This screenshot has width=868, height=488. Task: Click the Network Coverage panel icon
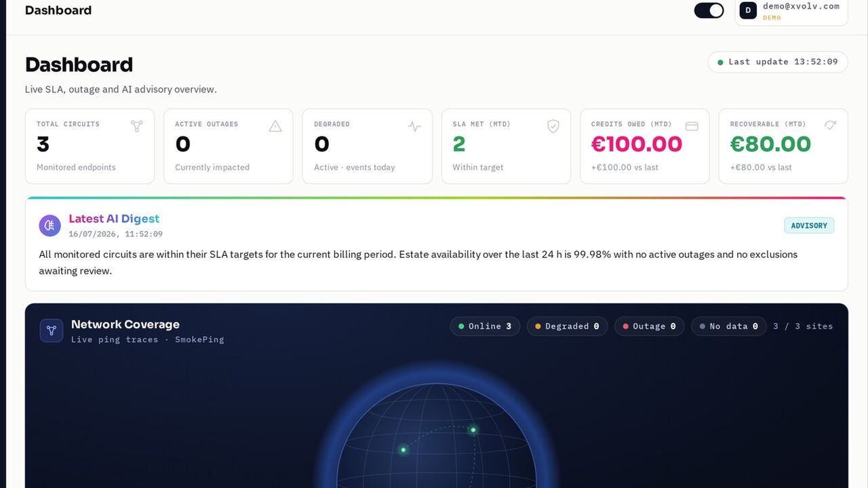[x=52, y=331]
